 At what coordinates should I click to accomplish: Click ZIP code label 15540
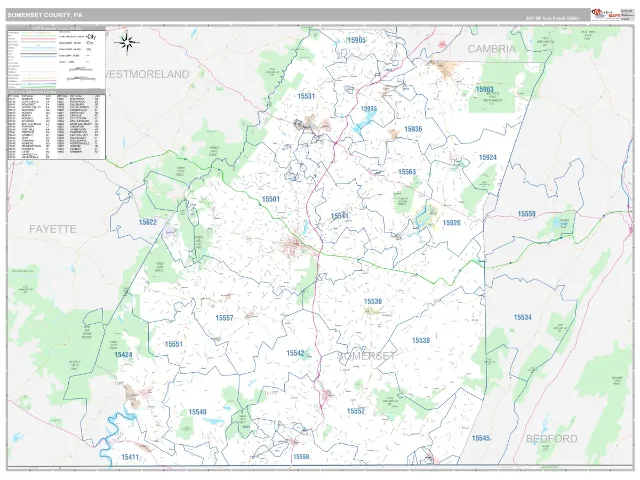[198, 412]
